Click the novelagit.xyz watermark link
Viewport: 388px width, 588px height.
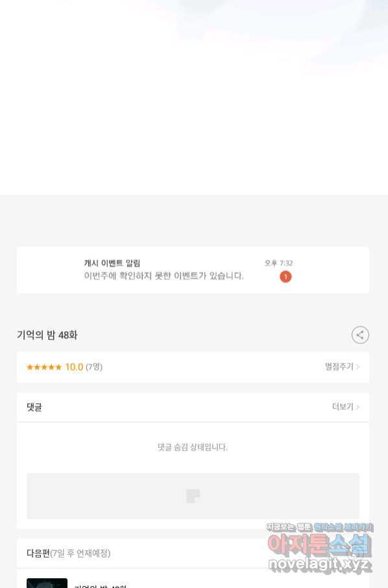320,565
